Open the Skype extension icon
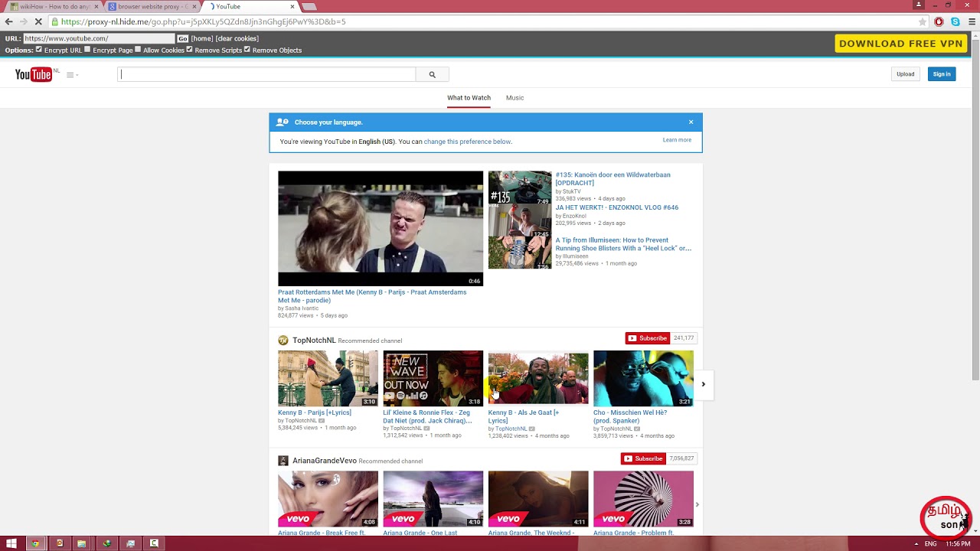The image size is (980, 551). coord(955,22)
